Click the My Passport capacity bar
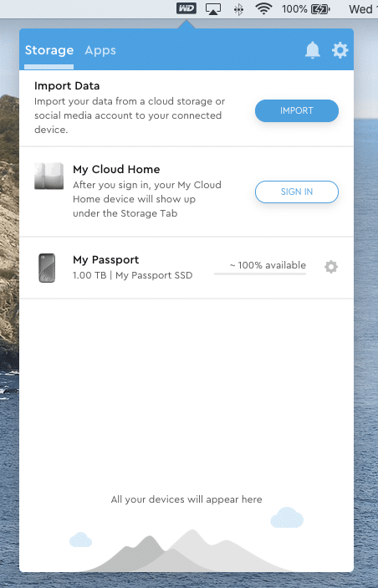 (x=260, y=274)
